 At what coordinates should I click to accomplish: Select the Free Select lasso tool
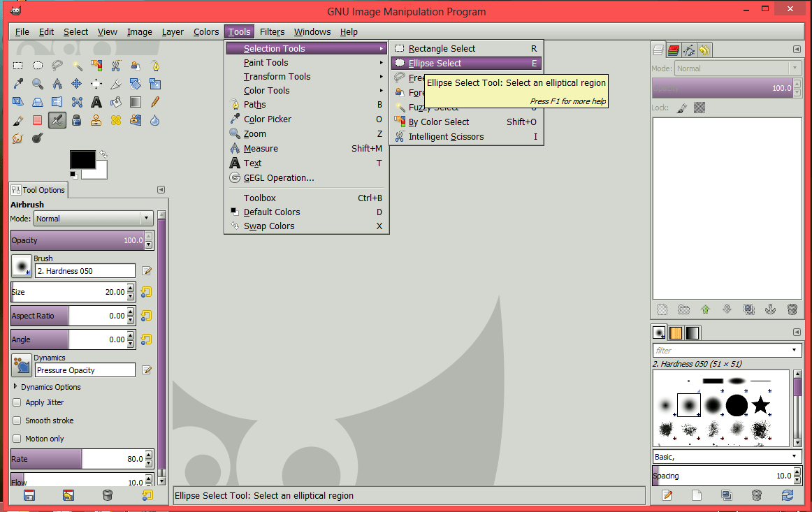57,66
